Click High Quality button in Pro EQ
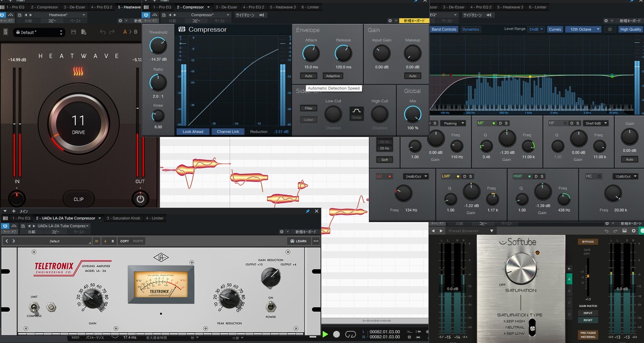This screenshot has height=343, width=644. tap(630, 30)
